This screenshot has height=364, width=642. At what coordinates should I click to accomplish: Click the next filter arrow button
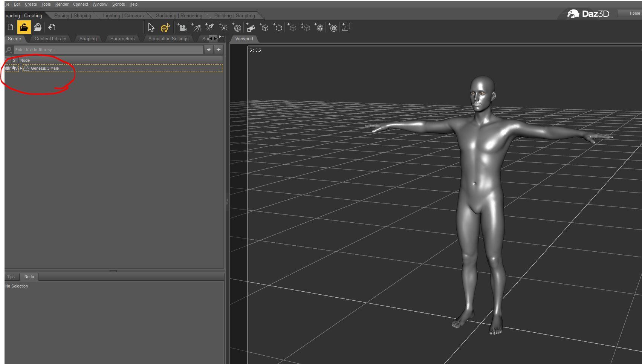(219, 49)
